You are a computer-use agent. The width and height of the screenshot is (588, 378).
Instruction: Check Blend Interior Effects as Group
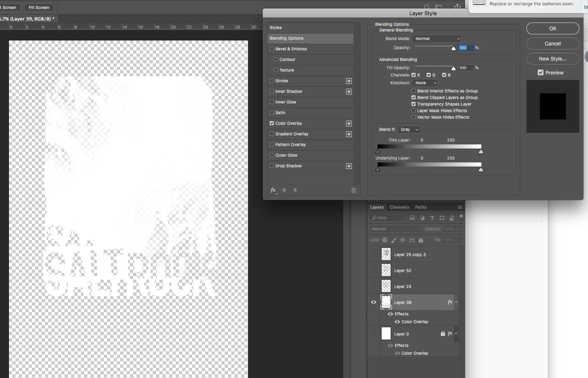(x=414, y=91)
